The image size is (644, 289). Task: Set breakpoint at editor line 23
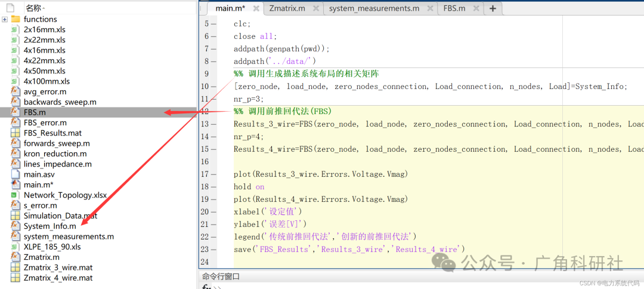click(213, 249)
